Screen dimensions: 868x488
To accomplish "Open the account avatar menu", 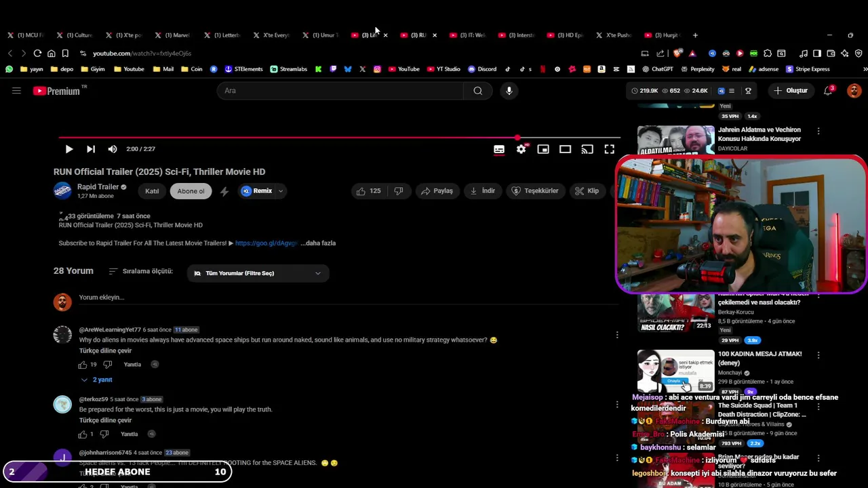I will [x=854, y=91].
